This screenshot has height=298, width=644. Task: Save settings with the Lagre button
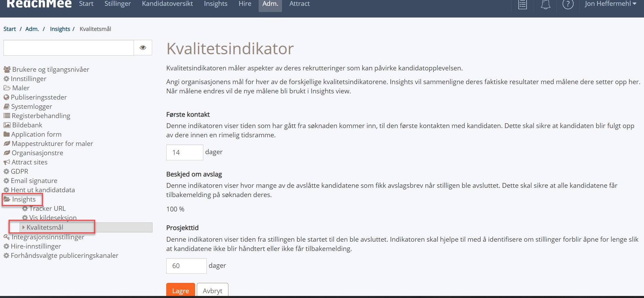tap(181, 290)
